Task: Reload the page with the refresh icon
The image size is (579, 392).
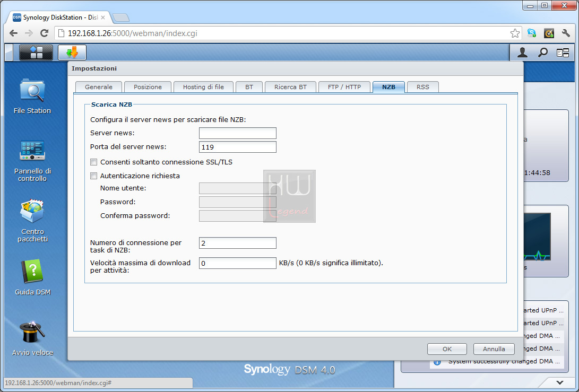Action: coord(44,33)
